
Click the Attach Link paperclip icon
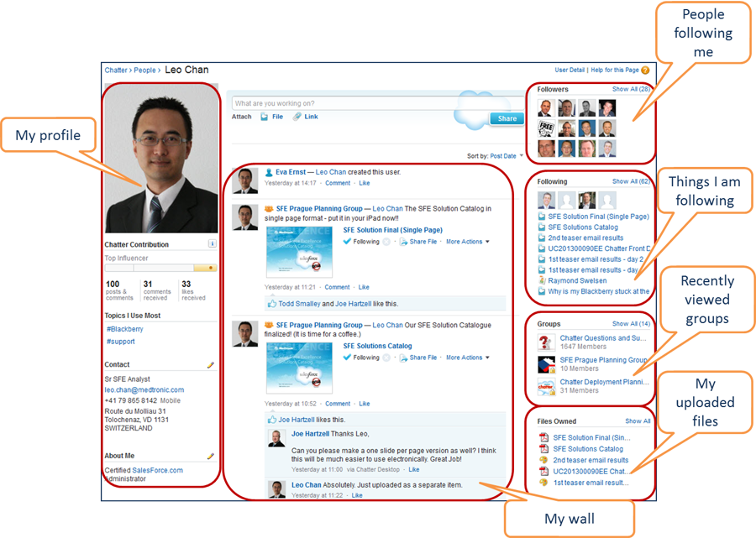pos(297,117)
